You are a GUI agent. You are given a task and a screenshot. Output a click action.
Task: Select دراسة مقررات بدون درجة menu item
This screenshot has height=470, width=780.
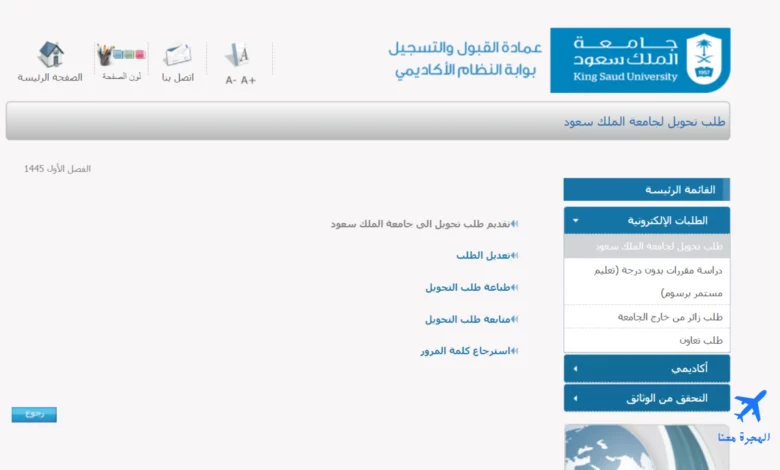pos(647,282)
